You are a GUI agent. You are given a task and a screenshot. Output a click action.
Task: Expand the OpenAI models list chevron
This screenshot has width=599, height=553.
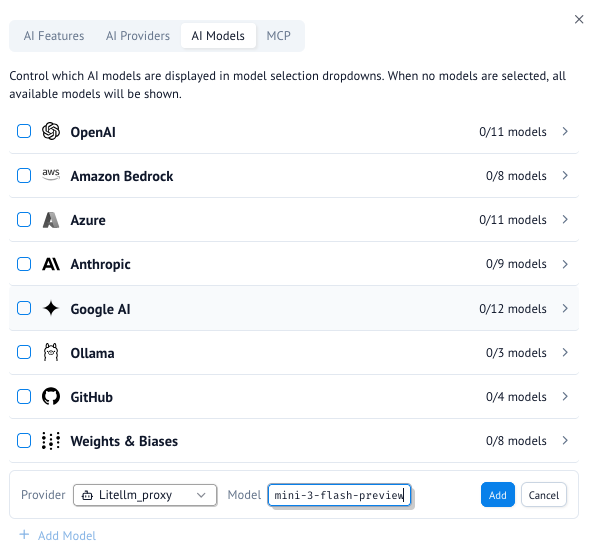[x=565, y=131]
